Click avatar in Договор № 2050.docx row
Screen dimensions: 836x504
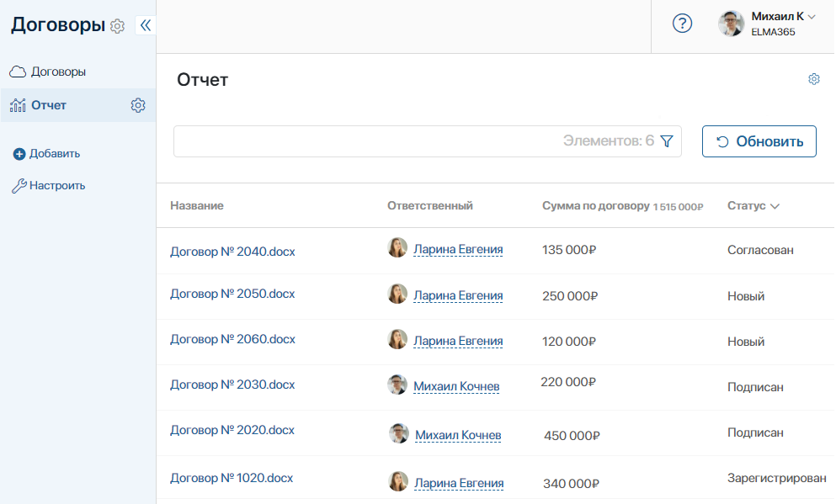coord(397,294)
